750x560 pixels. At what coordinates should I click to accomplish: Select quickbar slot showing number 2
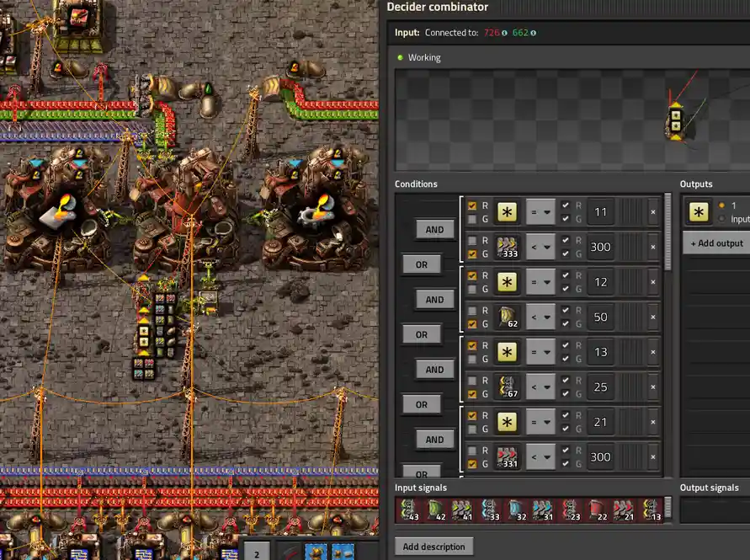[257, 551]
